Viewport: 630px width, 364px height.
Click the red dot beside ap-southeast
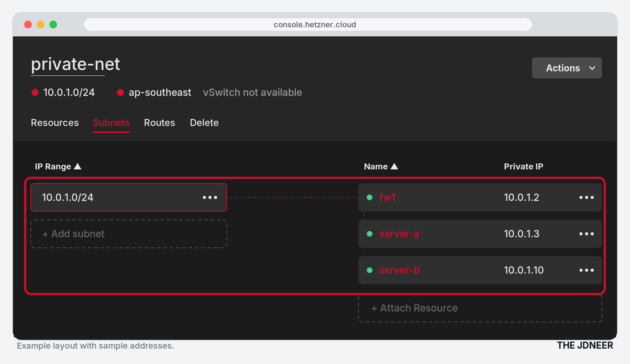(120, 92)
